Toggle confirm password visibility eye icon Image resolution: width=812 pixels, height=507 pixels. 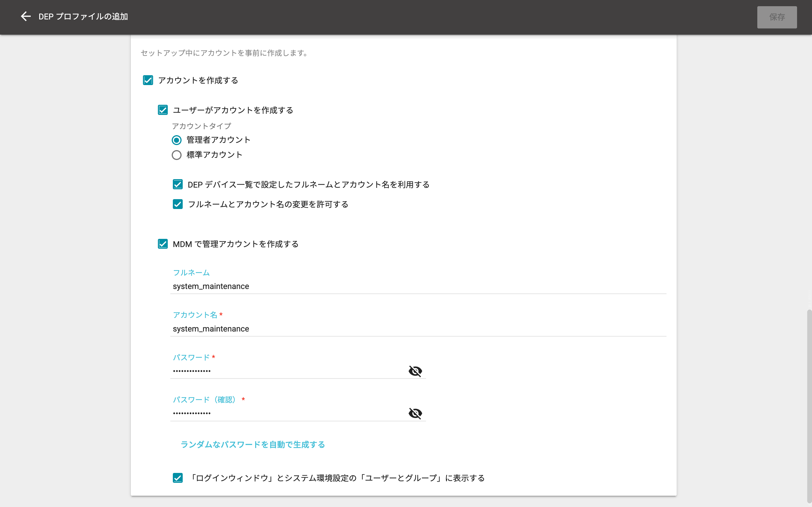[x=415, y=413]
